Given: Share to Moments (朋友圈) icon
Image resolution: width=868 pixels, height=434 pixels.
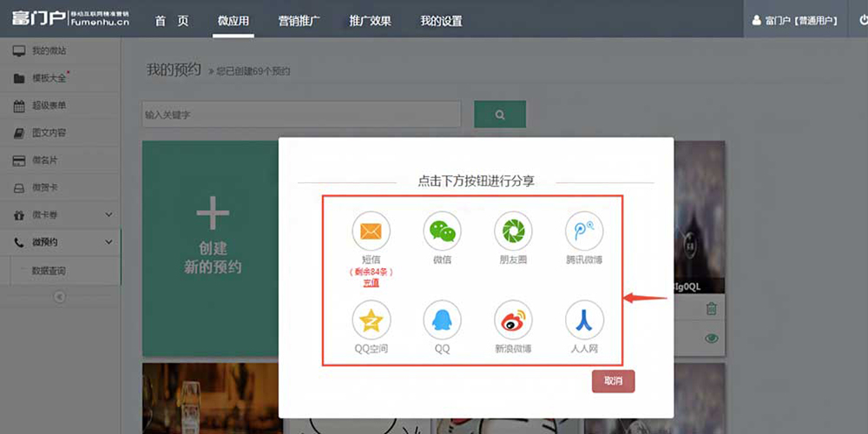Looking at the screenshot, I should [x=513, y=231].
